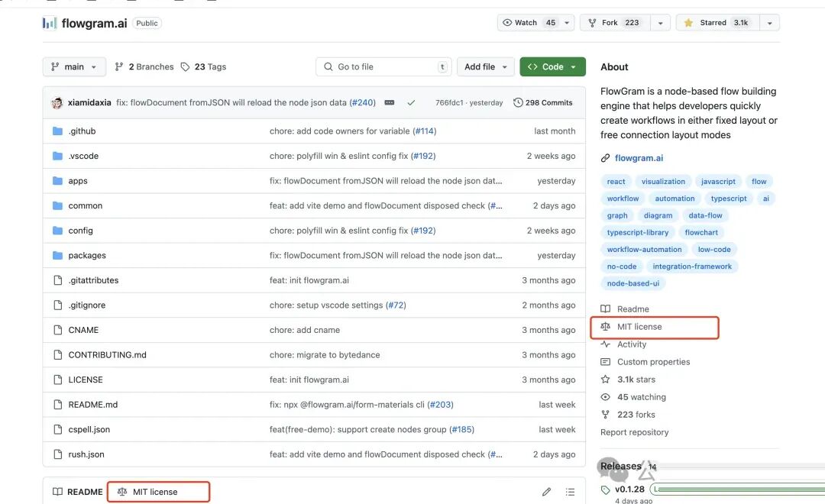Open Readme in About sidebar

(625, 309)
